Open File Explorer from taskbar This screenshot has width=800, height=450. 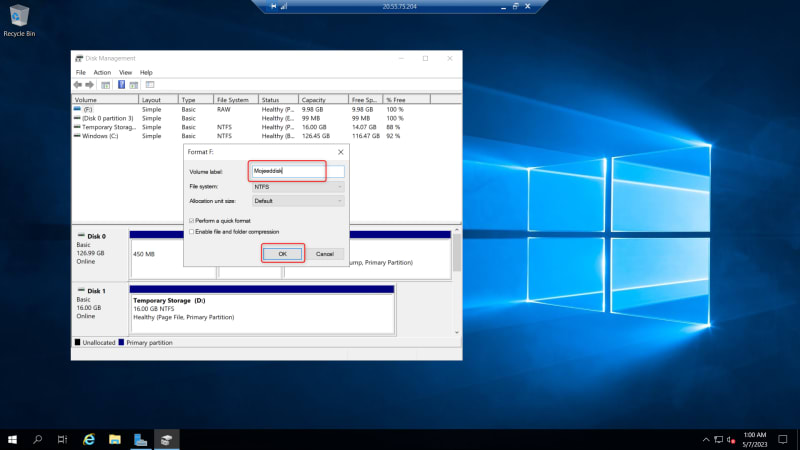click(115, 439)
